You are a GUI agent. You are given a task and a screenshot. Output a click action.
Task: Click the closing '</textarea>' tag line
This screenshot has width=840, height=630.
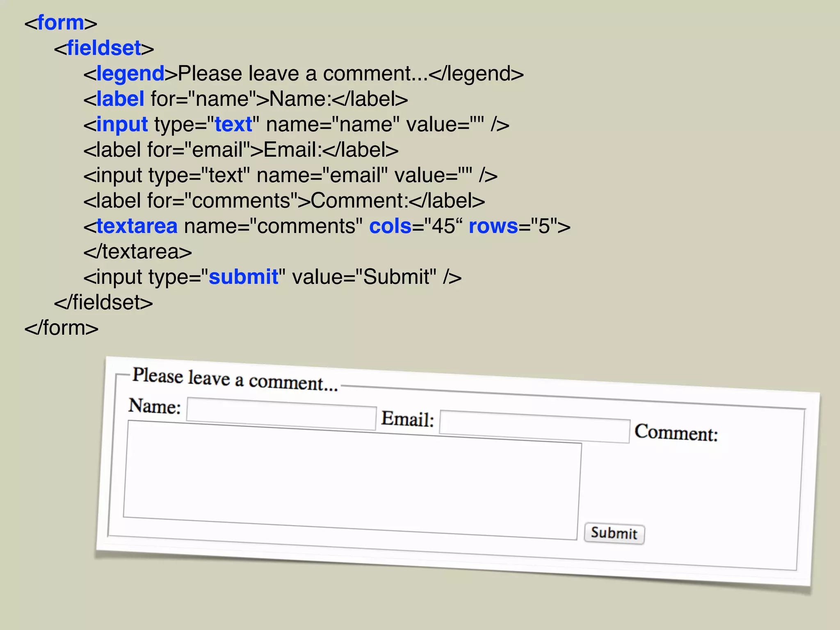(x=137, y=252)
